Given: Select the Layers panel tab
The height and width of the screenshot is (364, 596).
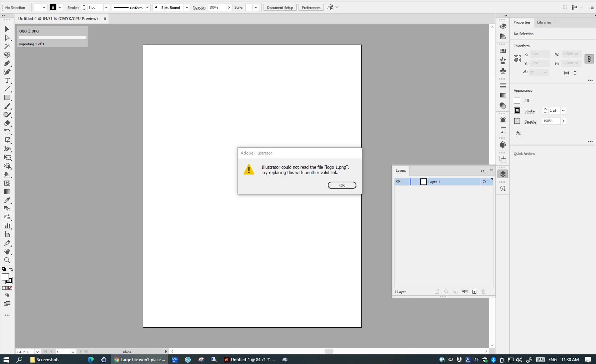Looking at the screenshot, I should pyautogui.click(x=401, y=171).
